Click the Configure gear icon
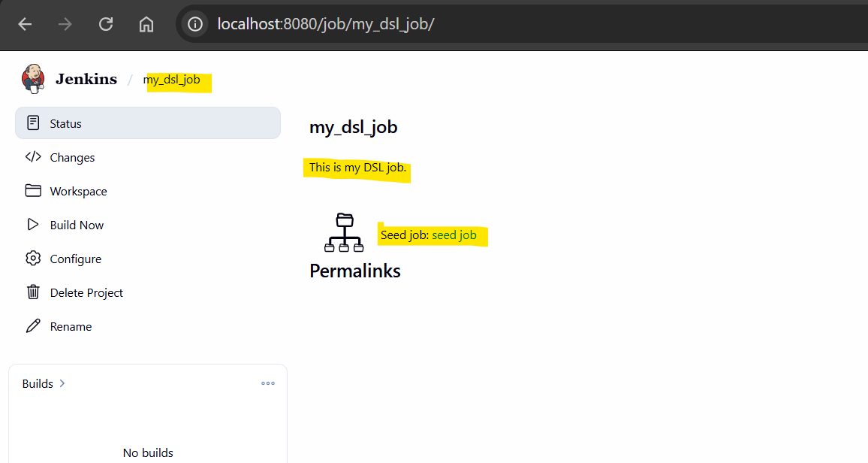Image resolution: width=868 pixels, height=463 pixels. click(x=33, y=258)
